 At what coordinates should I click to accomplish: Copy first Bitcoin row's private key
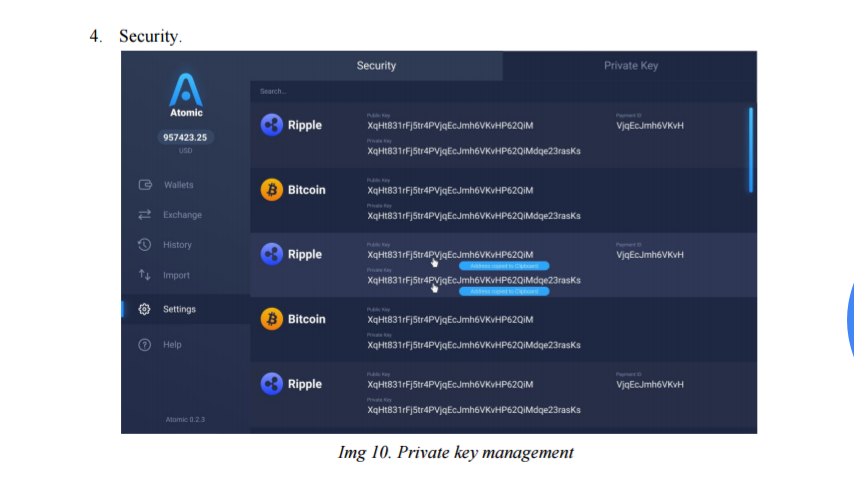point(474,216)
